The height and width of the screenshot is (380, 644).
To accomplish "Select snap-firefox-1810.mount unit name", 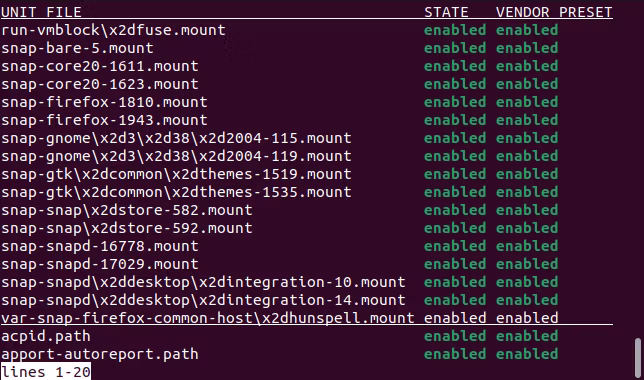I will (104, 102).
